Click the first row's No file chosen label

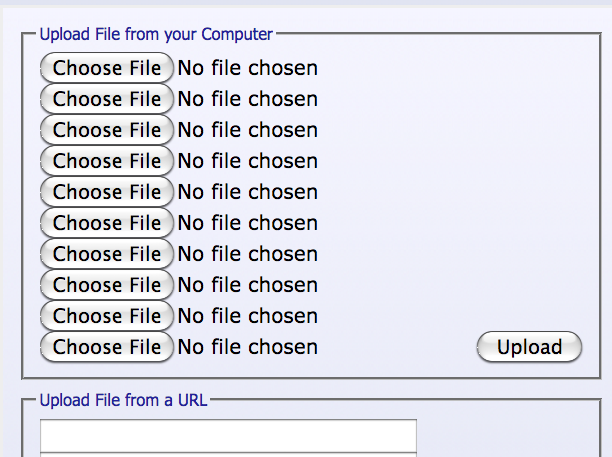coord(247,68)
